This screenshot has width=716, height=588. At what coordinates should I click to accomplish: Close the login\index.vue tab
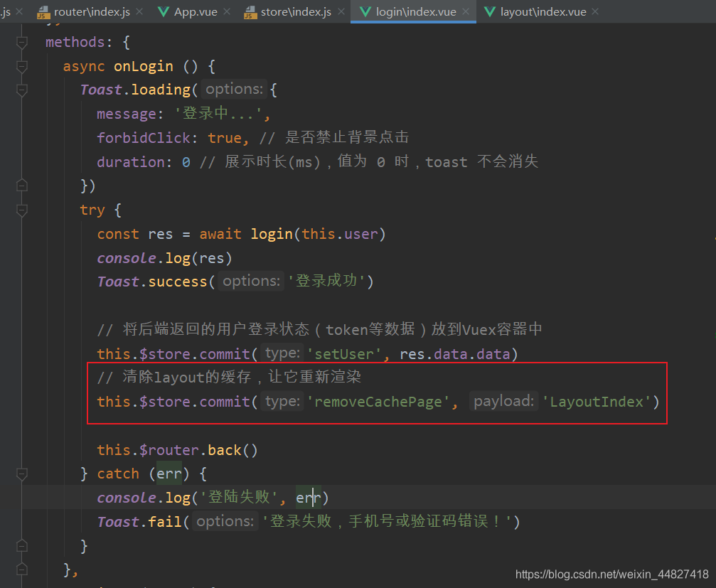pyautogui.click(x=466, y=12)
